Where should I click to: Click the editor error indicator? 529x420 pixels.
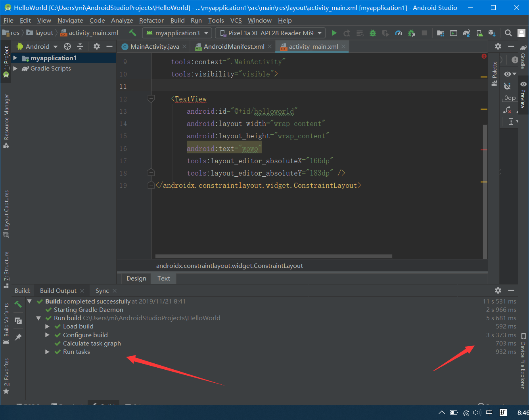click(484, 56)
